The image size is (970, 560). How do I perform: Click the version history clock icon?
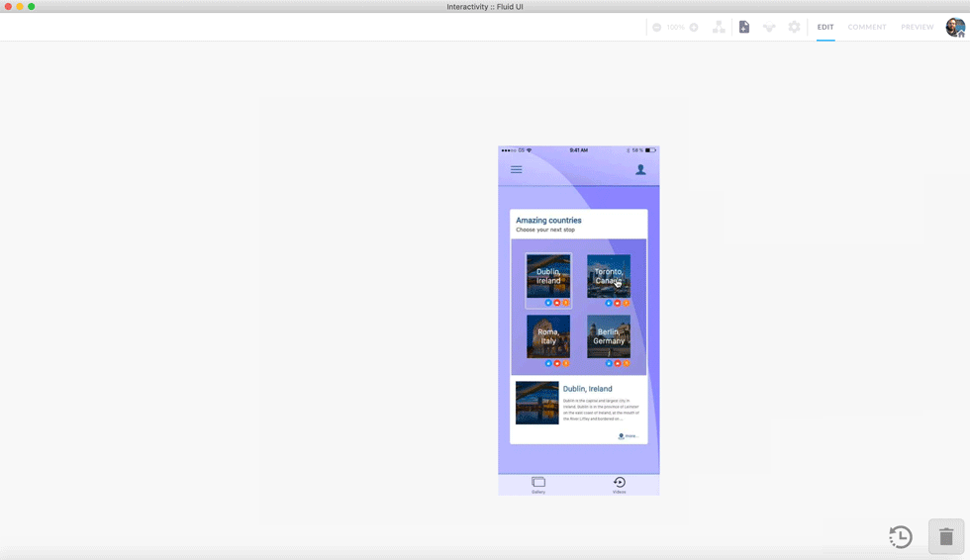901,537
